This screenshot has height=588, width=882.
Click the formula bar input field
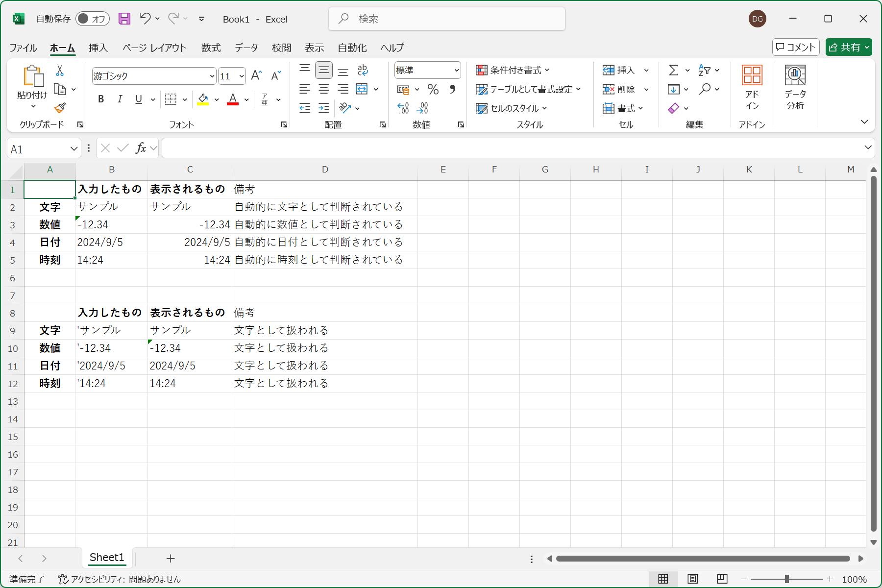point(512,148)
